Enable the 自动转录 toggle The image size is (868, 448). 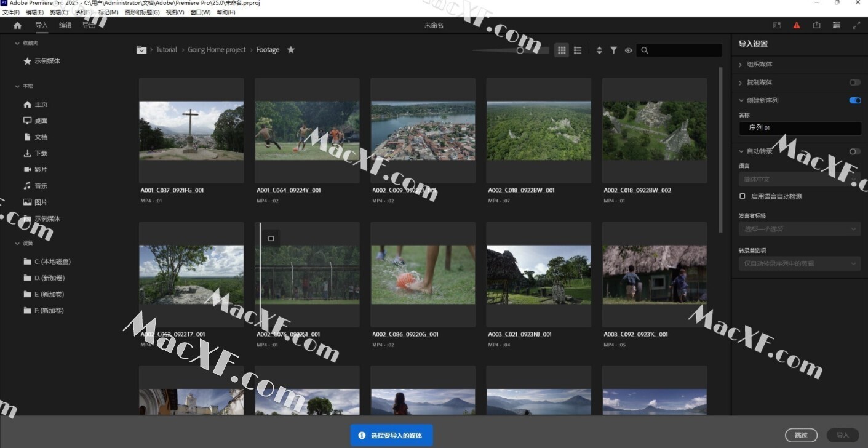(855, 151)
